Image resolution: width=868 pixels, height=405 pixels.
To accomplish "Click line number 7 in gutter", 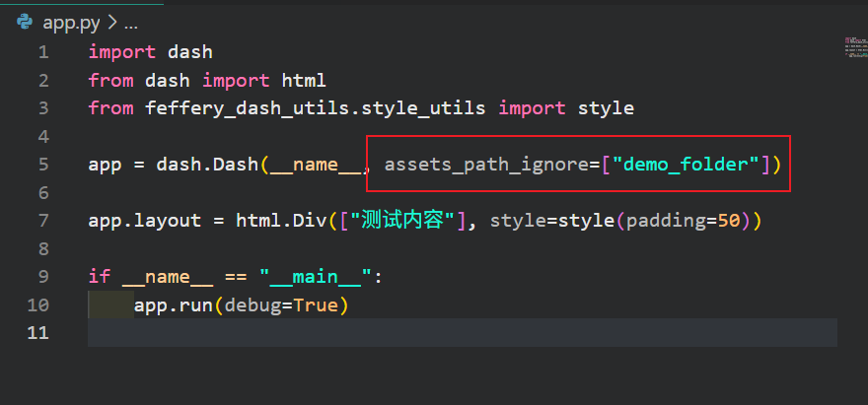I will coord(43,221).
